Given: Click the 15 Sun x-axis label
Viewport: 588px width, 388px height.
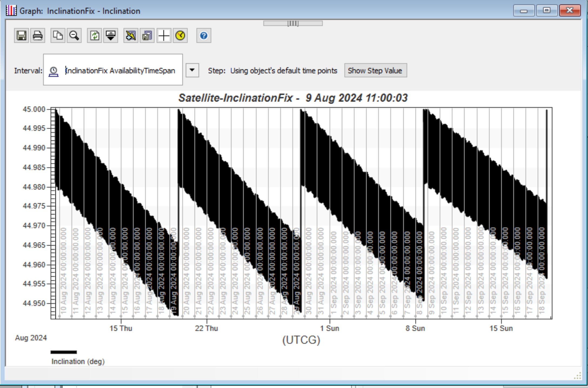Looking at the screenshot, I should [x=501, y=328].
